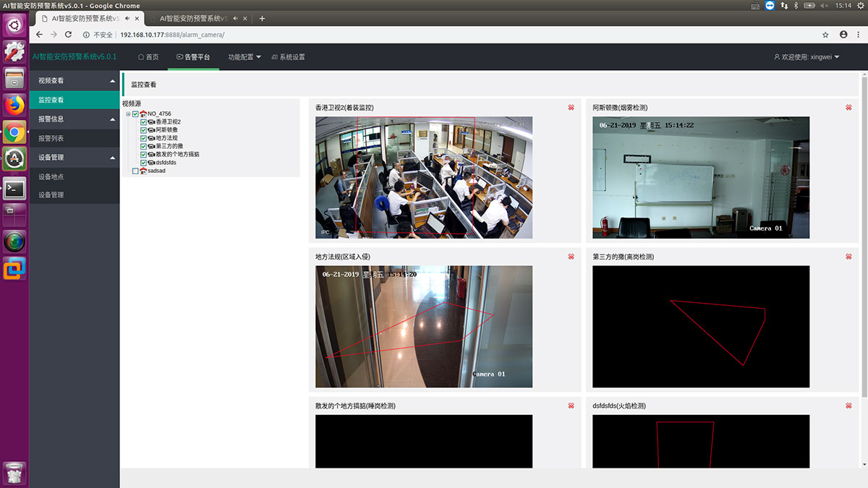
Task: Close the 阿斯顿撒 smoke detection panel
Action: 848,108
